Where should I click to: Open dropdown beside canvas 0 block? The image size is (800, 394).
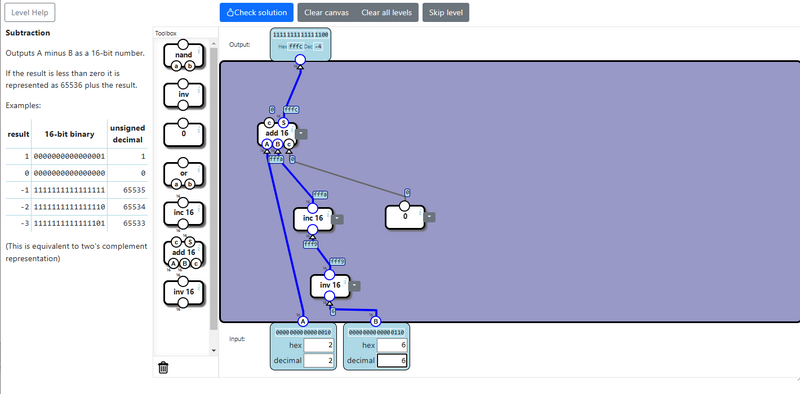[430, 217]
